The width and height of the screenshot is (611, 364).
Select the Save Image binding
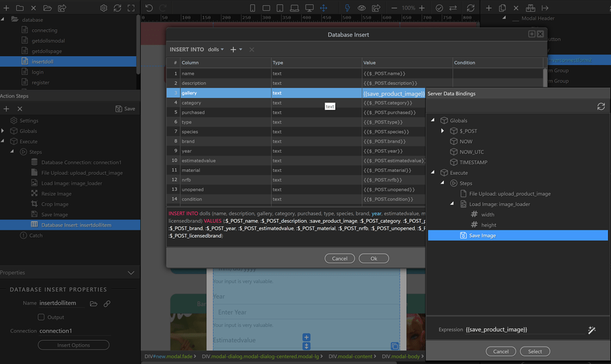tap(482, 236)
